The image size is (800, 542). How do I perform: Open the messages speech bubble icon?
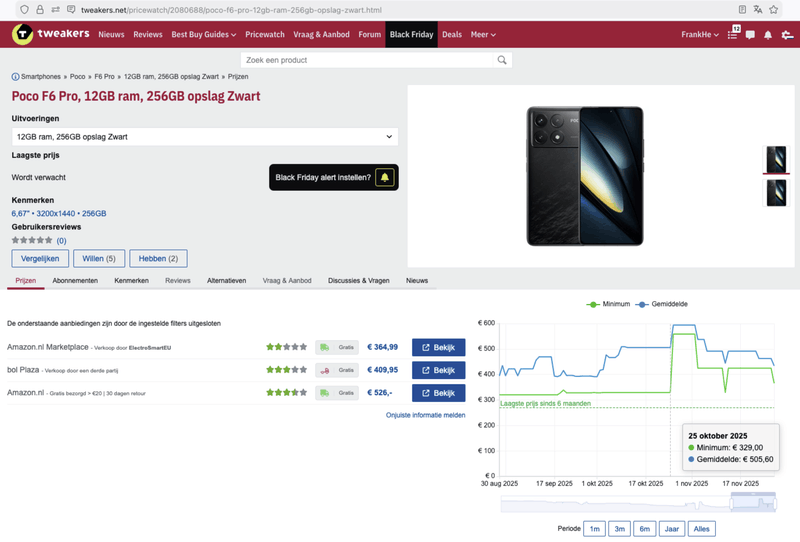(x=750, y=35)
